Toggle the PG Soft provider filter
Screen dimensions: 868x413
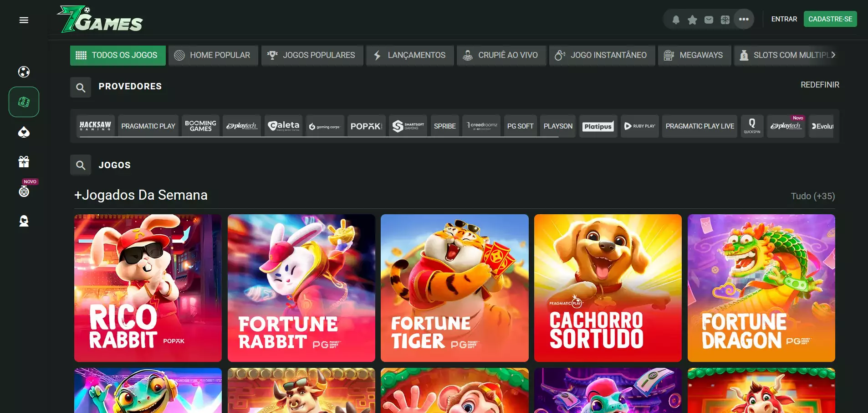520,126
